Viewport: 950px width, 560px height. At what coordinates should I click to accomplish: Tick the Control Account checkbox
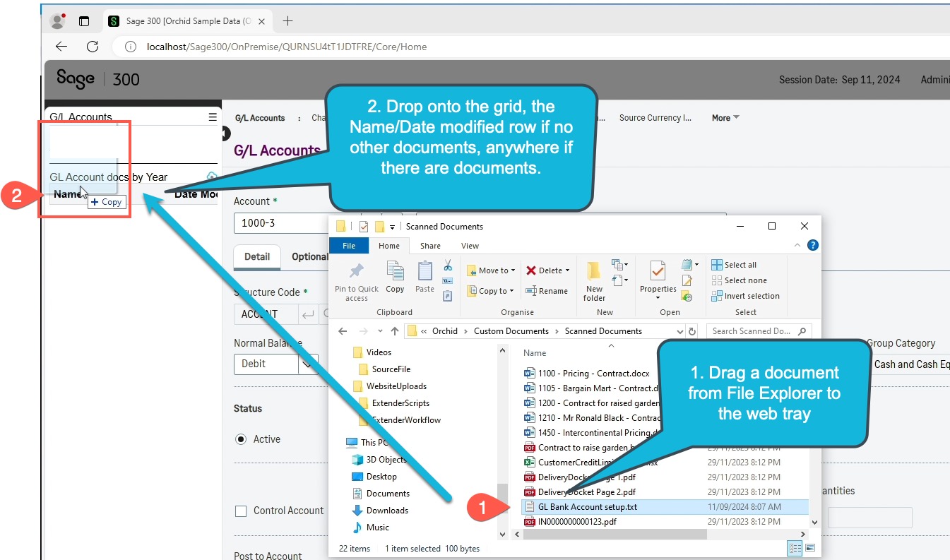[x=241, y=511]
